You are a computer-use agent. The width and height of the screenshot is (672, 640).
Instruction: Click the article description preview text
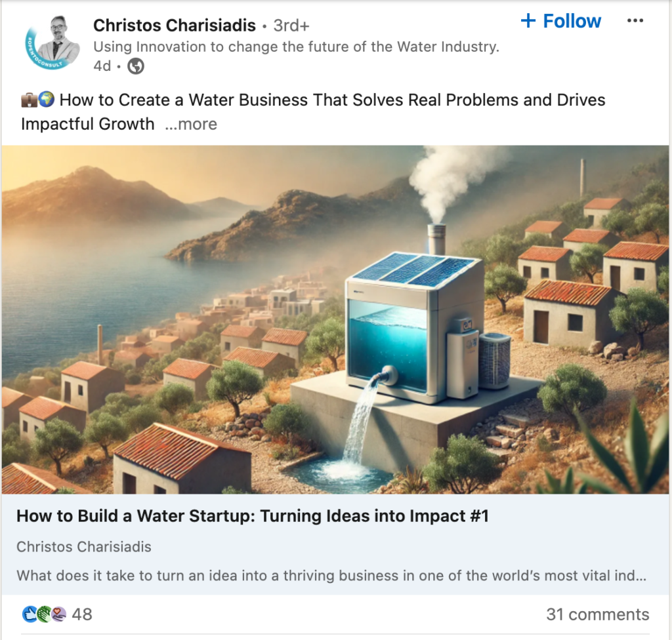(x=331, y=575)
